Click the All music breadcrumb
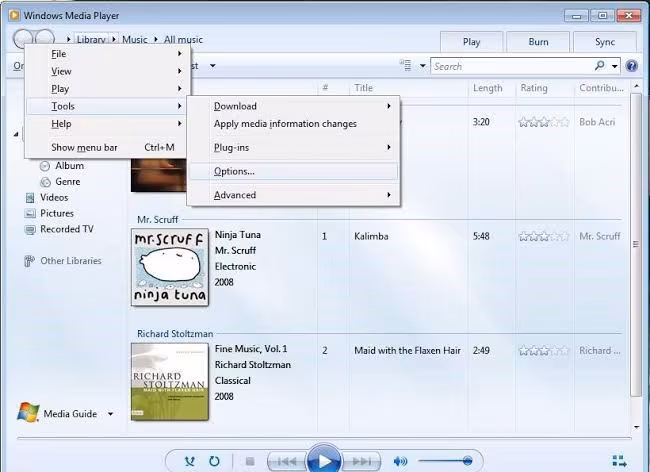The image size is (650, 472). [183, 39]
